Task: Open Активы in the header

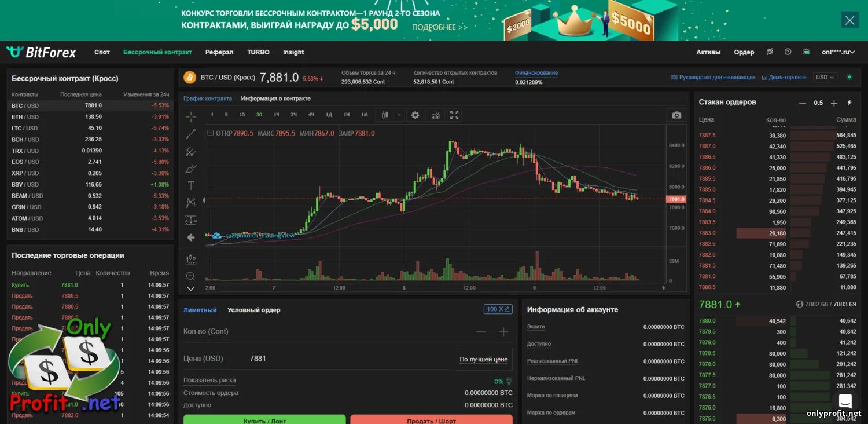Action: tap(708, 52)
